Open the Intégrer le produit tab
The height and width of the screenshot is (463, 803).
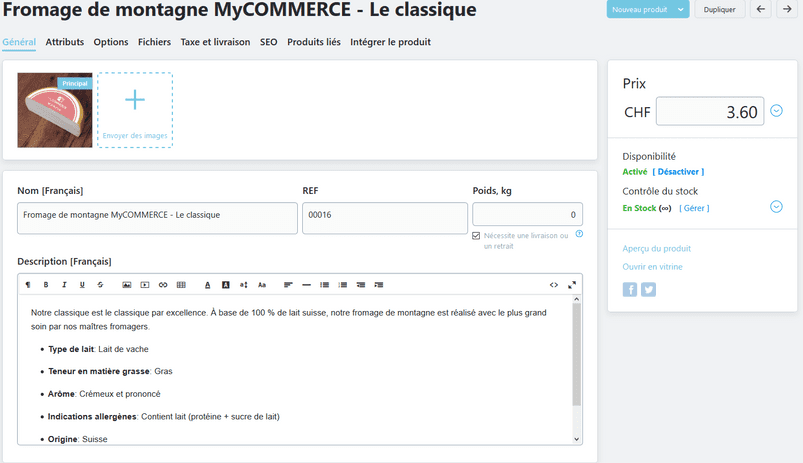[x=390, y=42]
